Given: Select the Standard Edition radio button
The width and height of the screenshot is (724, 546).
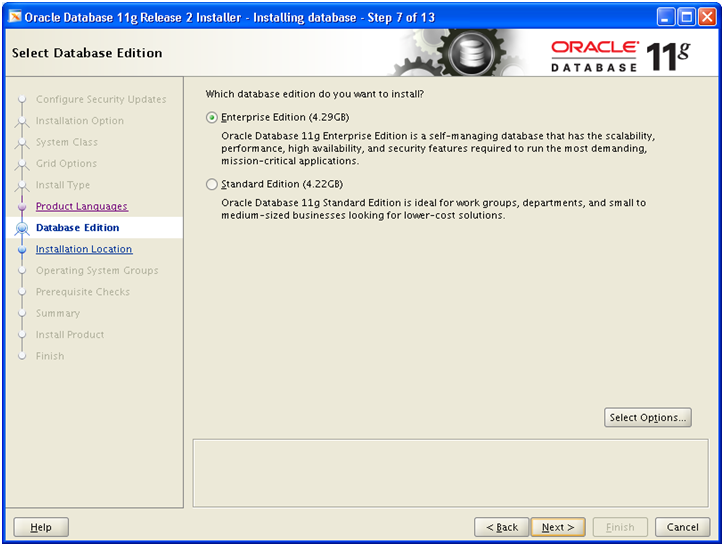Looking at the screenshot, I should (x=211, y=185).
